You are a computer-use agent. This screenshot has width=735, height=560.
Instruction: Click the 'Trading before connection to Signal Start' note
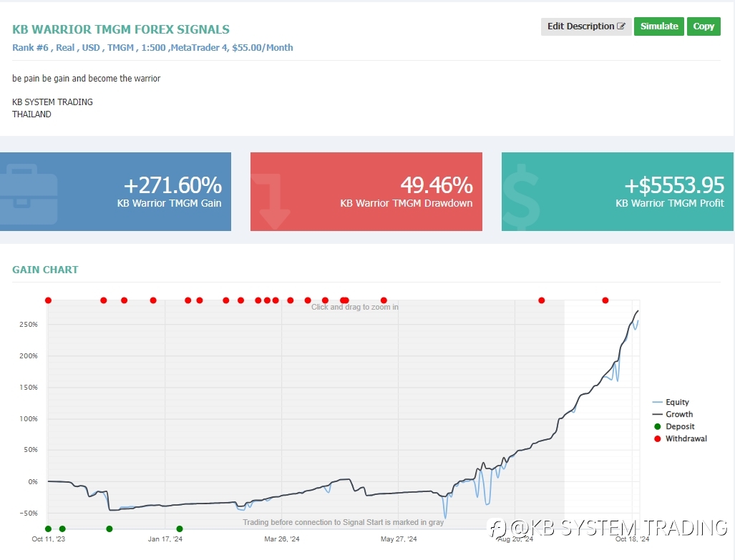click(x=343, y=522)
